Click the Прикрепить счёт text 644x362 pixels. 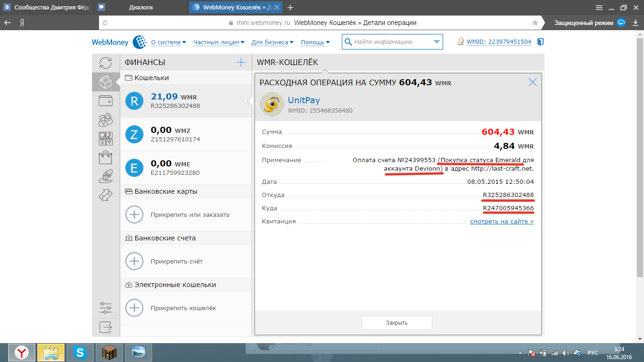tap(177, 261)
